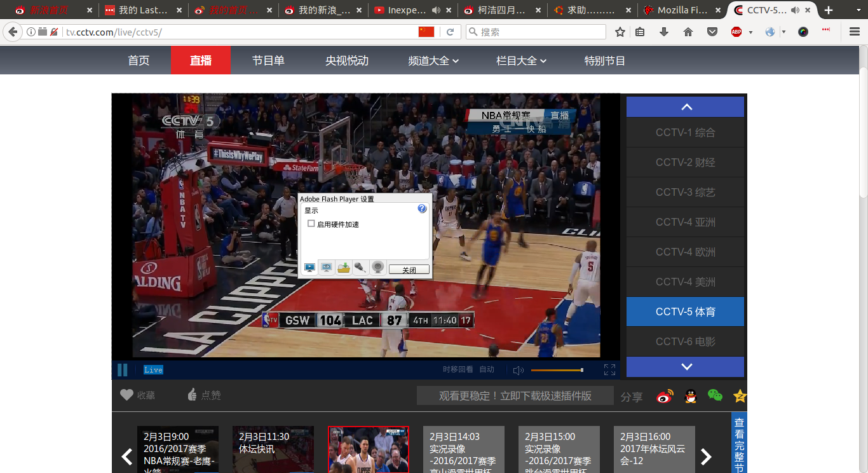Open the Flash local storage folder tab
The image size is (868, 473).
344,268
